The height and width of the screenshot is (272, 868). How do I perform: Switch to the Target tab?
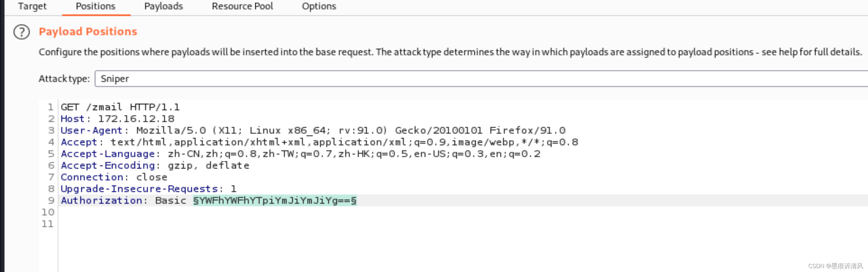[32, 6]
